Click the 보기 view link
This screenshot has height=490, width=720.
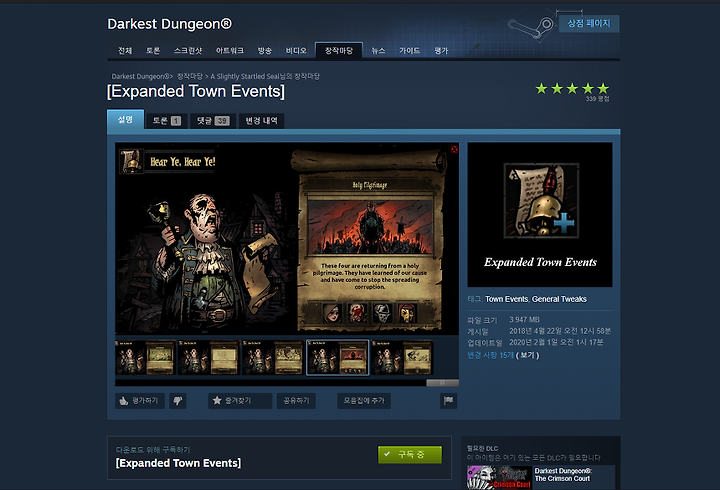tap(528, 355)
